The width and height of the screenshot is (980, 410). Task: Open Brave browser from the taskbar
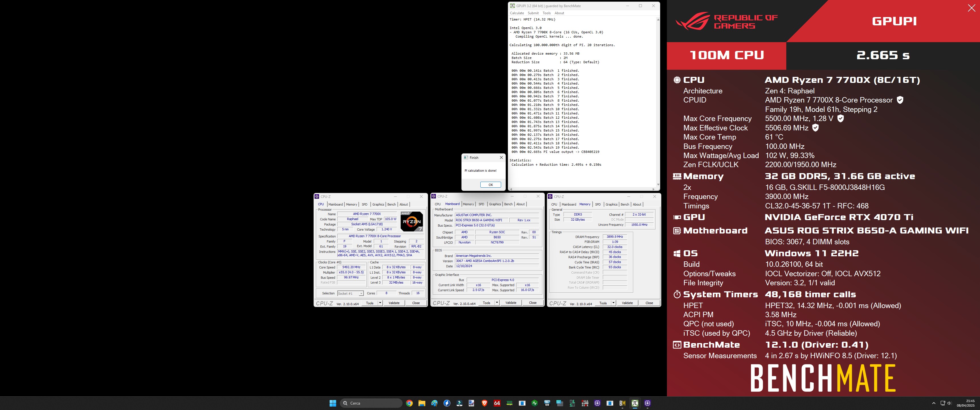[484, 403]
